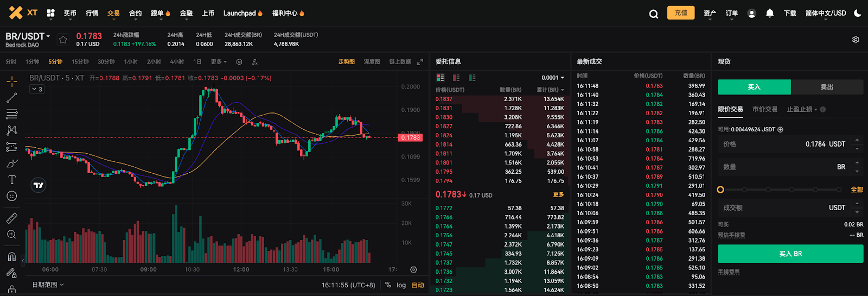Add BR/USDT to favorites with star icon
This screenshot has height=296, width=868.
tap(63, 40)
